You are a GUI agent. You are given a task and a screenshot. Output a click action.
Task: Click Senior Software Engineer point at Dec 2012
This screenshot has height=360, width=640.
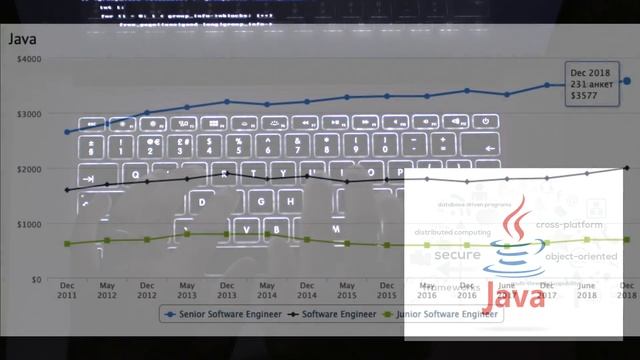147,113
